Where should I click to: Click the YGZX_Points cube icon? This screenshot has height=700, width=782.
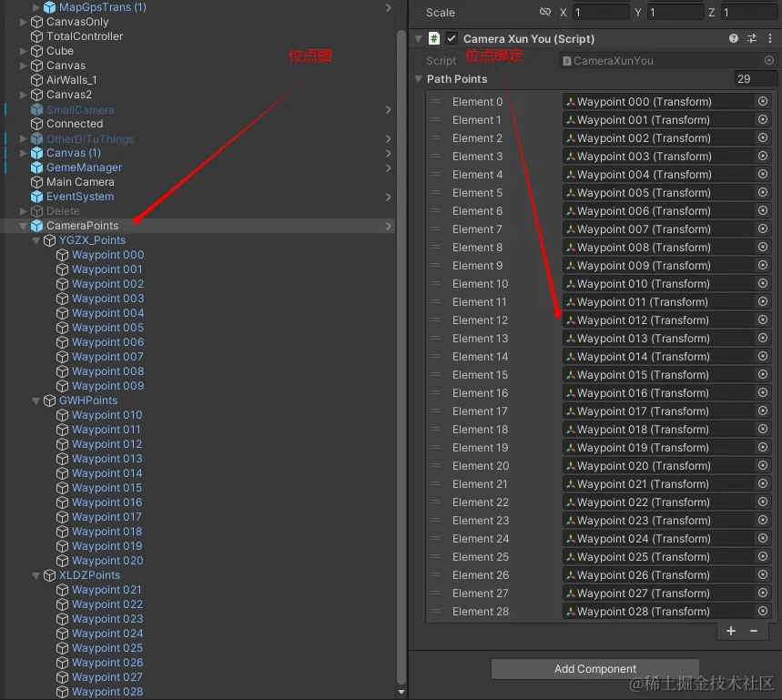[x=49, y=240]
